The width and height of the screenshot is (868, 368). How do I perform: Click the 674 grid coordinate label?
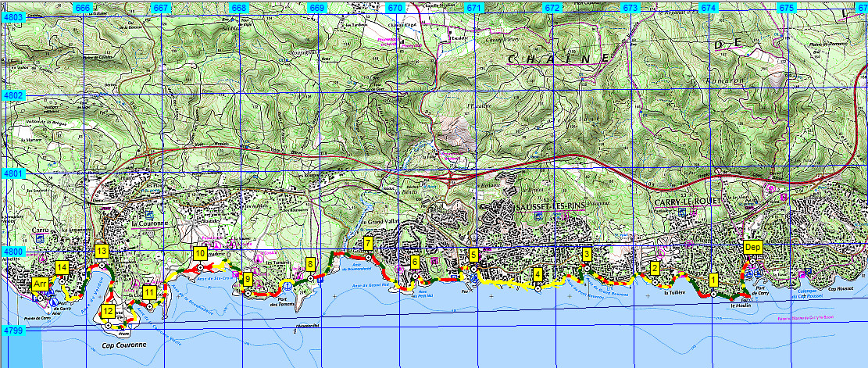[x=709, y=8]
